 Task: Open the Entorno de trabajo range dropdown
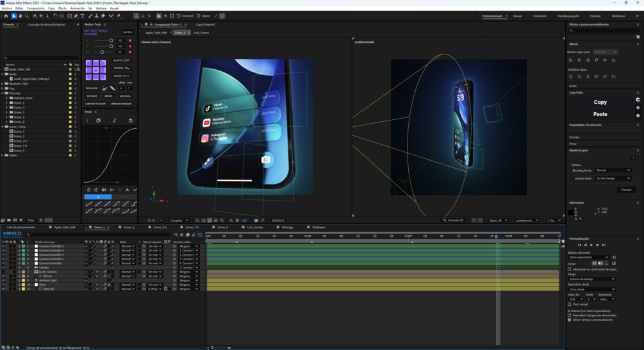click(591, 279)
